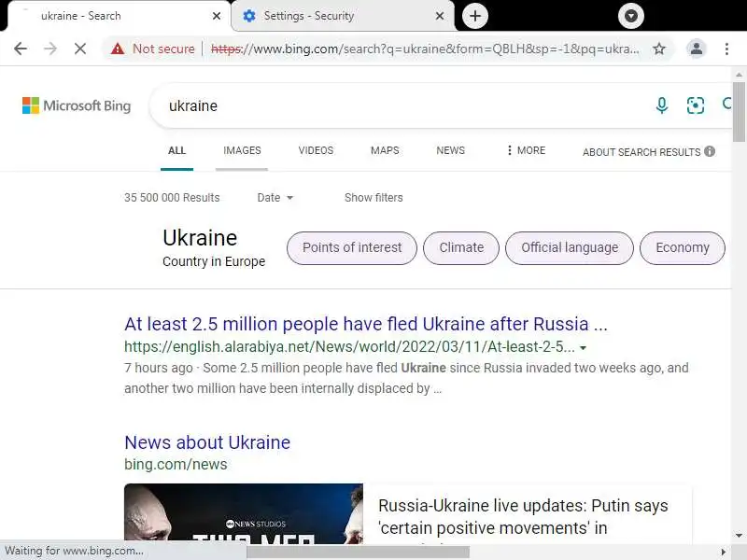747x560 pixels.
Task: Switch to the Settings - Security tab
Action: point(343,16)
